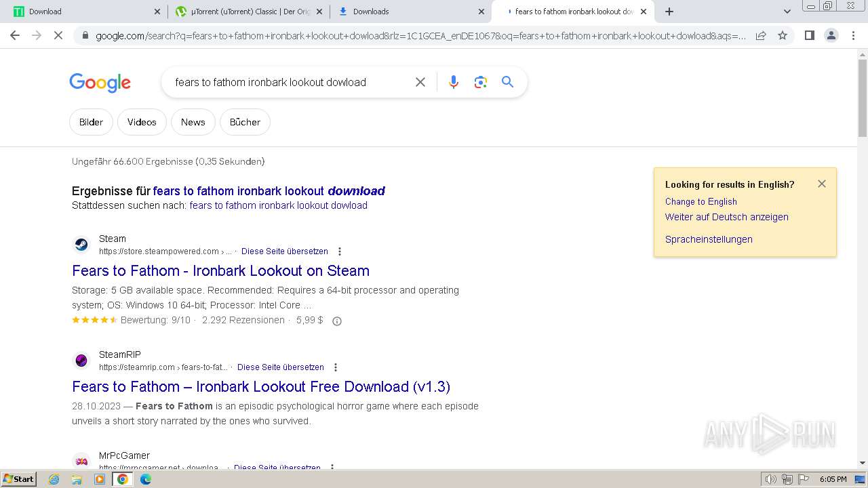Open Spracheinstellungen

(709, 239)
